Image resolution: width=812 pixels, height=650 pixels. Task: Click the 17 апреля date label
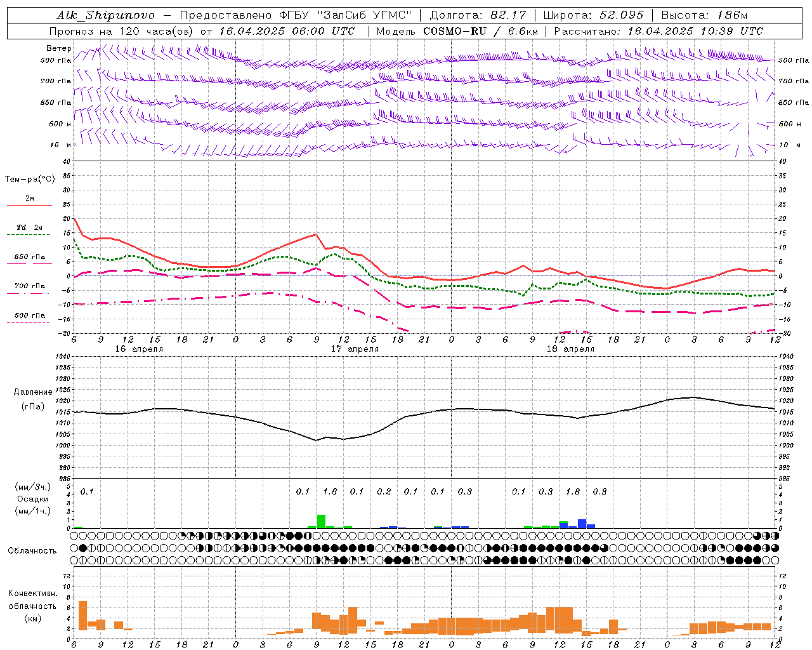pyautogui.click(x=355, y=349)
